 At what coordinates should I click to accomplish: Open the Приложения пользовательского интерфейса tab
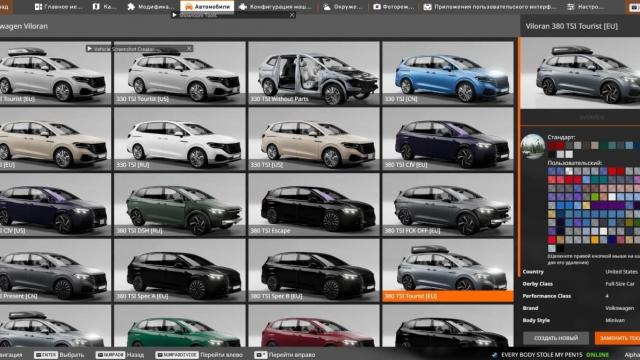point(490,7)
